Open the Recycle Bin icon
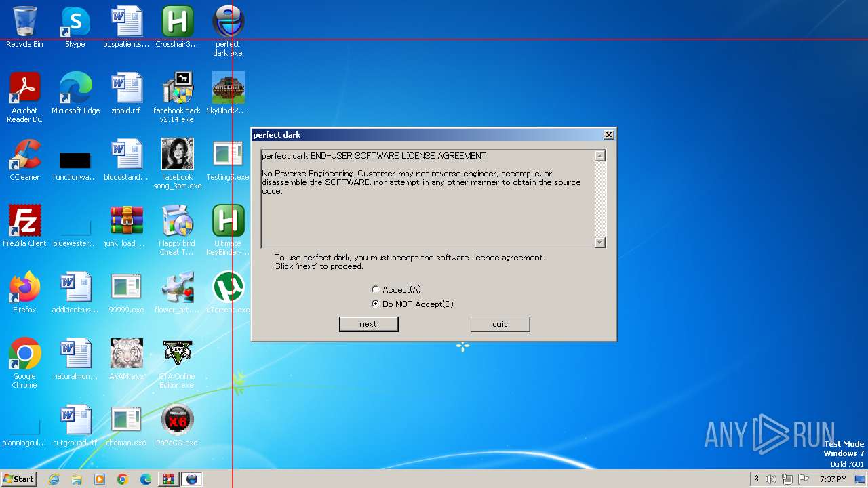This screenshot has height=488, width=868. pos(24,27)
